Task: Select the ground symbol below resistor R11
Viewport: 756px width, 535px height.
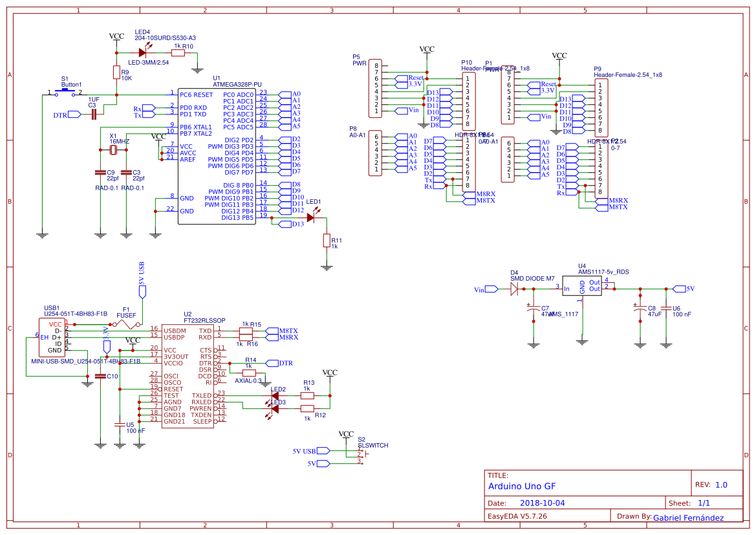Action: tap(328, 265)
